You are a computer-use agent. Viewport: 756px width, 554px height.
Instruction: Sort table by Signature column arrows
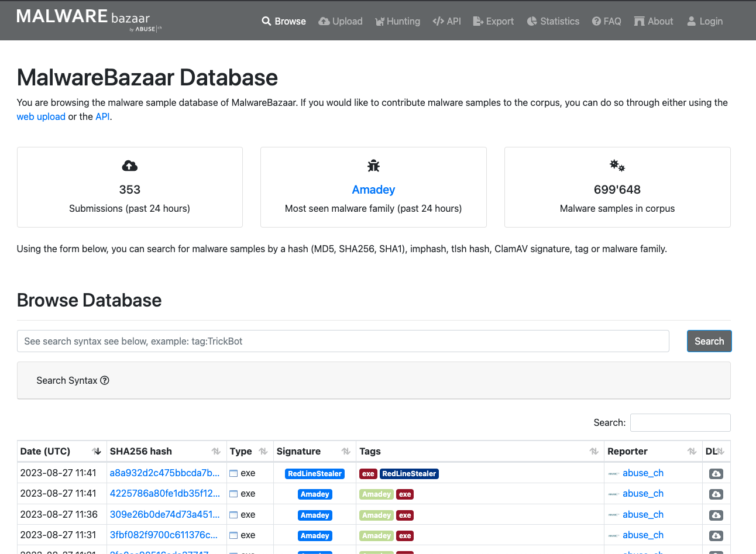coord(346,451)
